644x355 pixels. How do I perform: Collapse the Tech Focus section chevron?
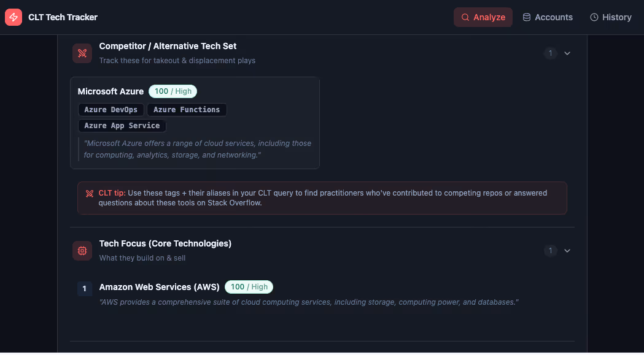pyautogui.click(x=567, y=251)
